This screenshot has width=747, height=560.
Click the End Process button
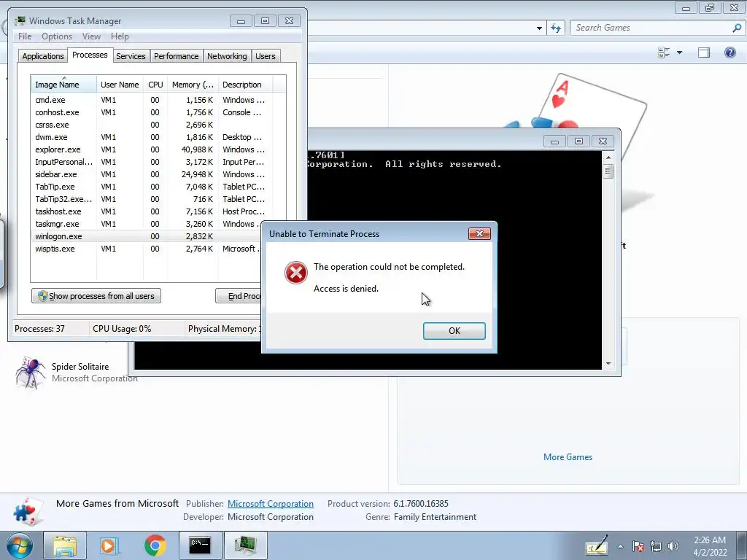tap(239, 296)
